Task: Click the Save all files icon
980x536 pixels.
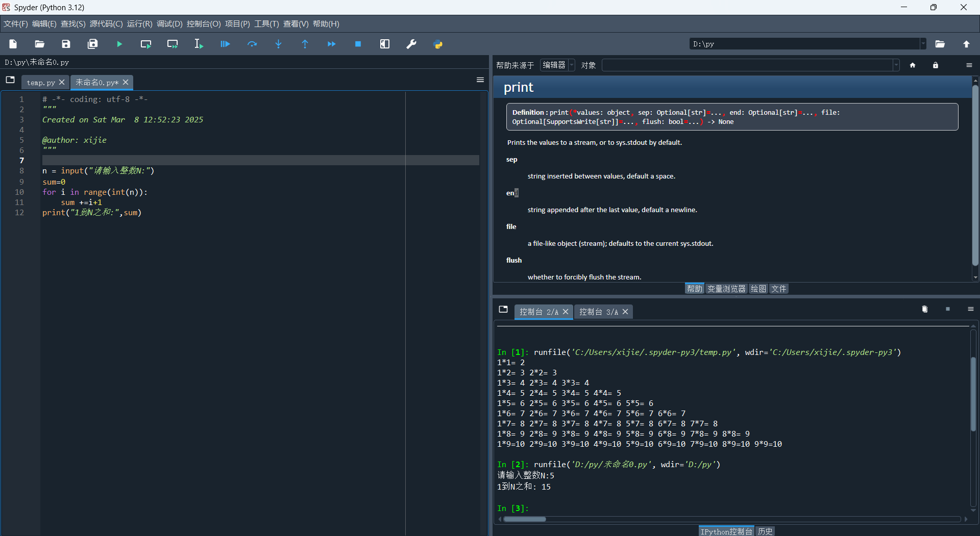Action: coord(92,44)
